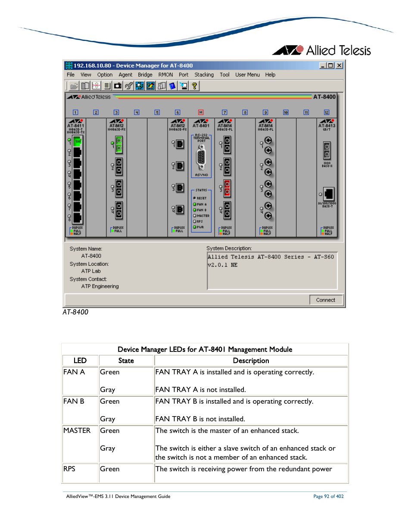Click the wrench toolbar icon
411x532 pixels.
pos(128,86)
